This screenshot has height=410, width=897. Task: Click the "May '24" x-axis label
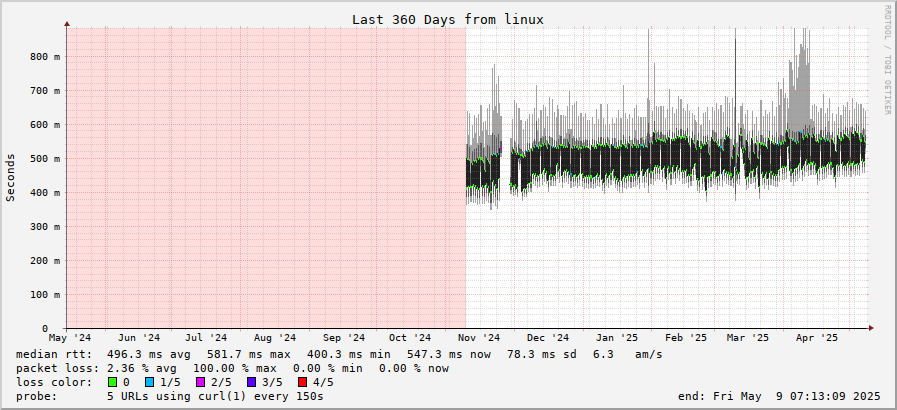tap(70, 338)
